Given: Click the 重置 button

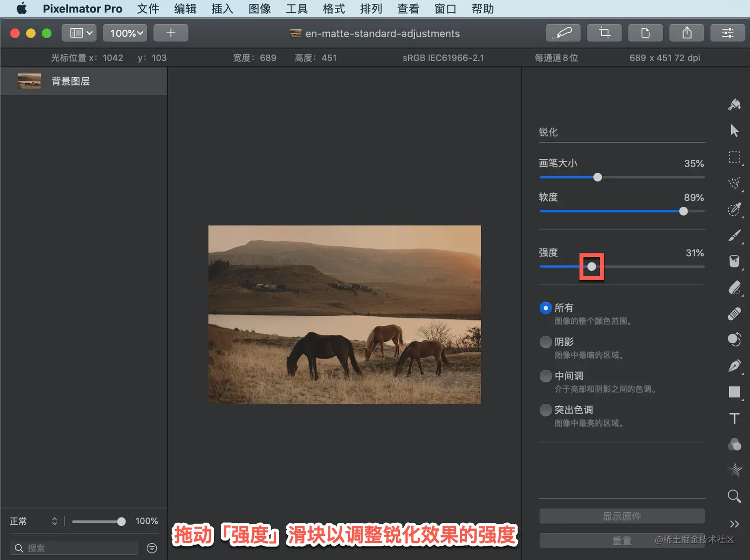Looking at the screenshot, I should click(x=622, y=541).
